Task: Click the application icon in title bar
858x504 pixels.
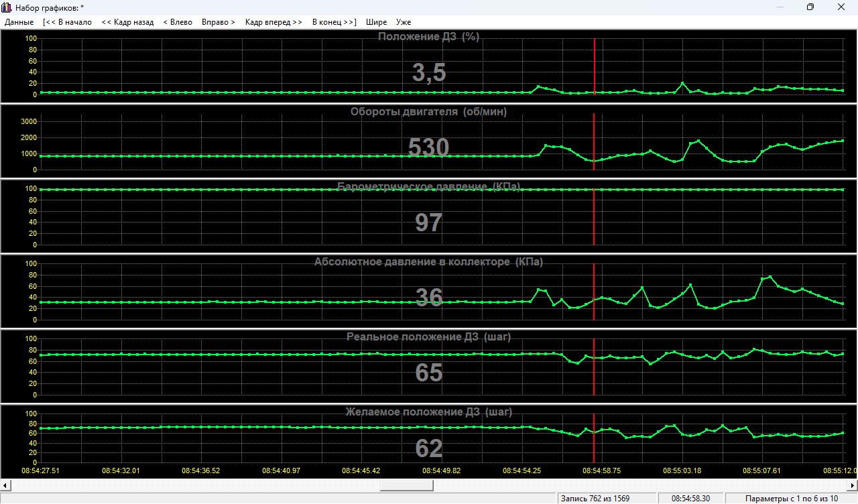Action: pyautogui.click(x=7, y=7)
